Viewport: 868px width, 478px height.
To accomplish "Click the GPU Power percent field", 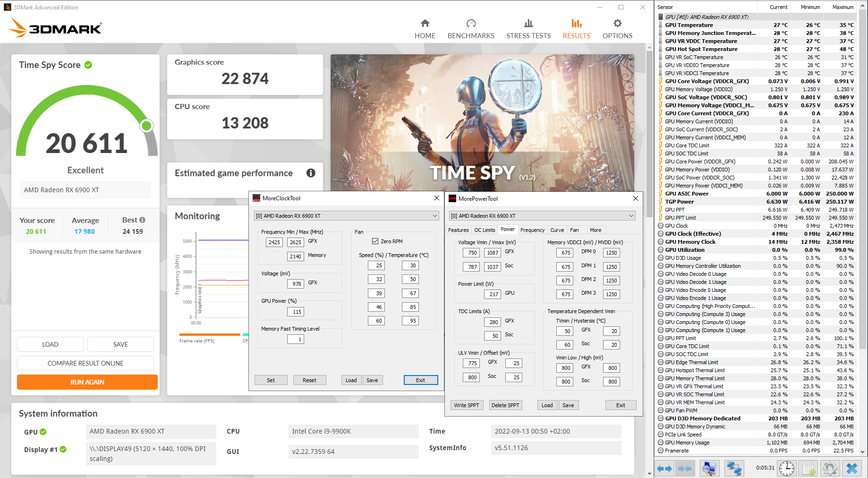I will click(x=296, y=312).
